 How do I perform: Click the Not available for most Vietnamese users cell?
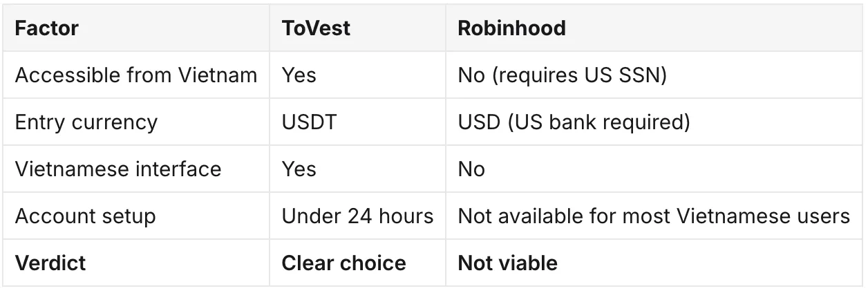pyautogui.click(x=654, y=216)
